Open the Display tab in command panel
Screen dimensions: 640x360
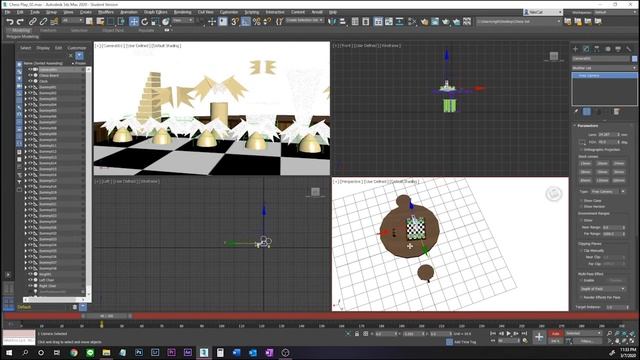(x=618, y=49)
